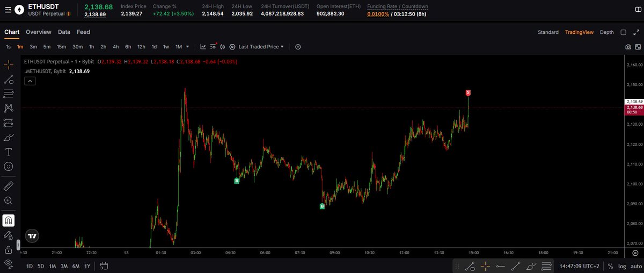Take a chart snapshot with camera icon
The height and width of the screenshot is (273, 644).
[x=628, y=47]
